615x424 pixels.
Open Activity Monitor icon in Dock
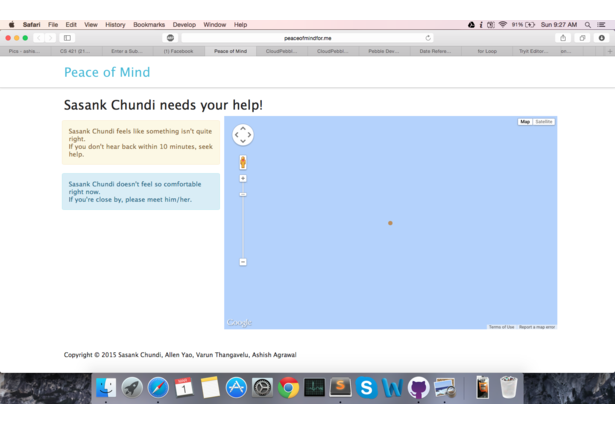point(314,388)
